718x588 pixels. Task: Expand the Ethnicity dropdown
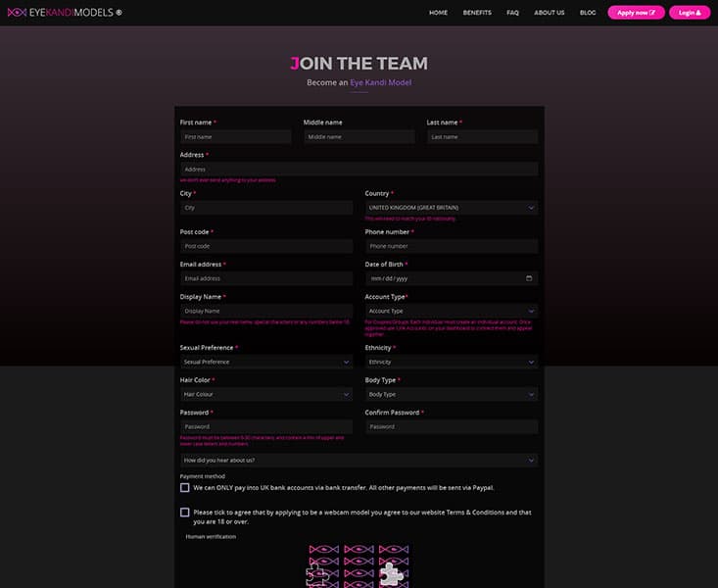pos(452,362)
